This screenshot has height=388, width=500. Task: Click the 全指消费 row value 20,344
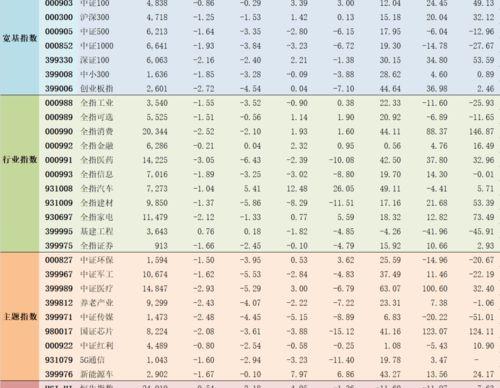pos(155,132)
